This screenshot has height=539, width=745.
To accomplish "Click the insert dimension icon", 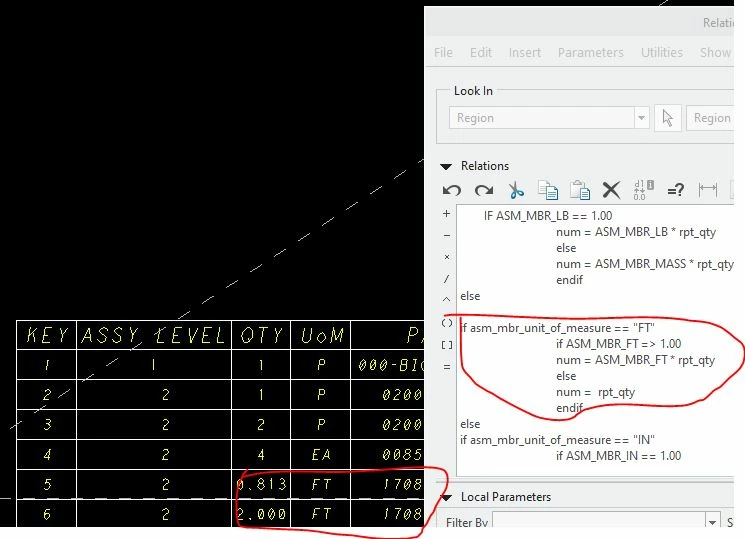I will pos(707,190).
